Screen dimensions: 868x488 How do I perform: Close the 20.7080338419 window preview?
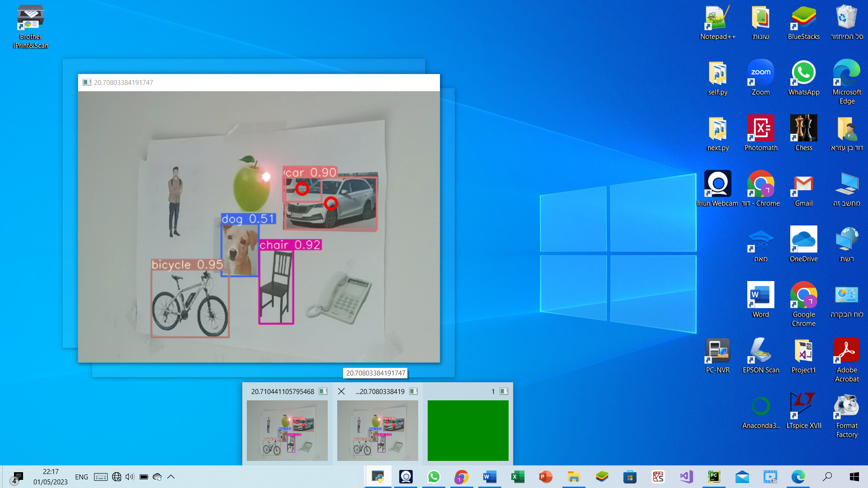(x=341, y=391)
